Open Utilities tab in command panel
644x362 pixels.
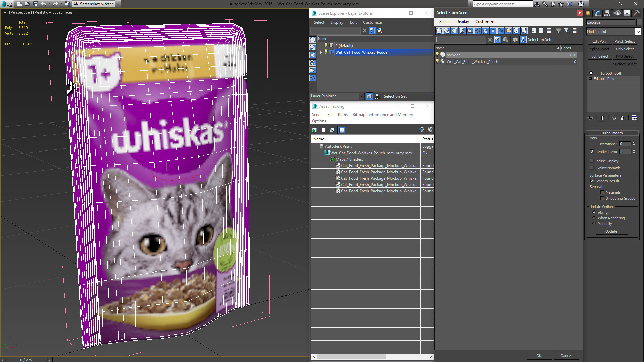pyautogui.click(x=636, y=13)
